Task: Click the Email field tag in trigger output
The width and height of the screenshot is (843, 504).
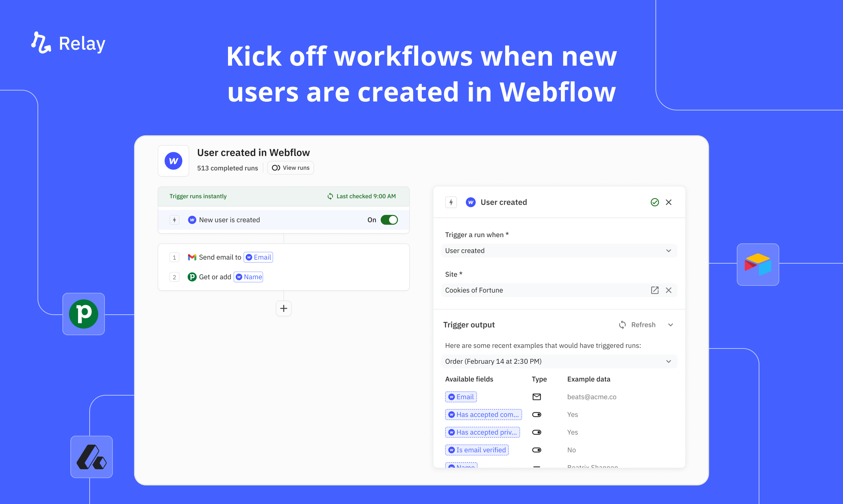Action: click(x=461, y=397)
